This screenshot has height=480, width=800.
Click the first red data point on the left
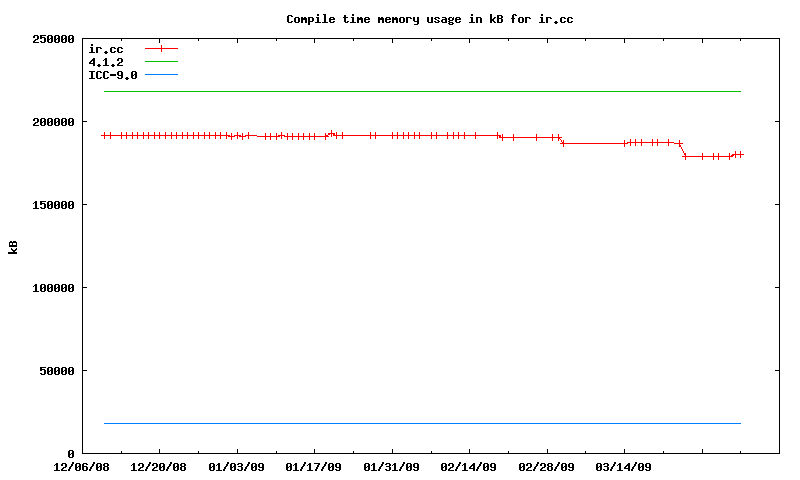(x=104, y=135)
